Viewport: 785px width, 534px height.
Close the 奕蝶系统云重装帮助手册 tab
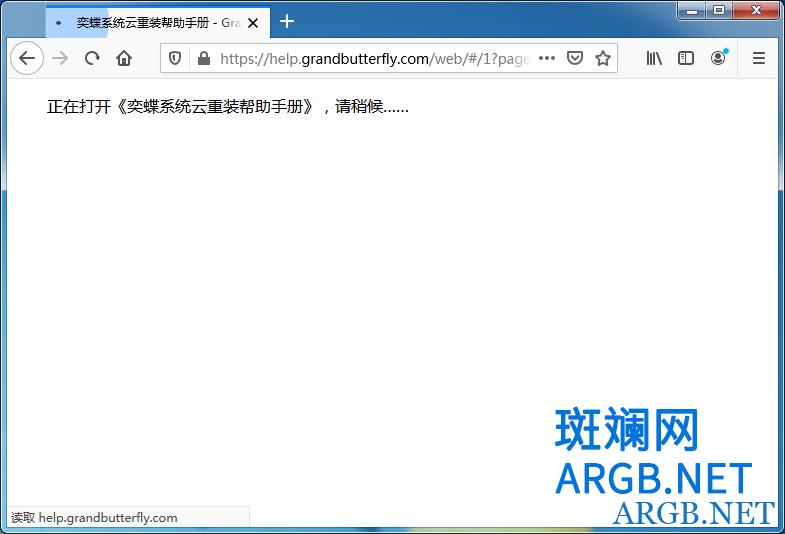click(253, 23)
